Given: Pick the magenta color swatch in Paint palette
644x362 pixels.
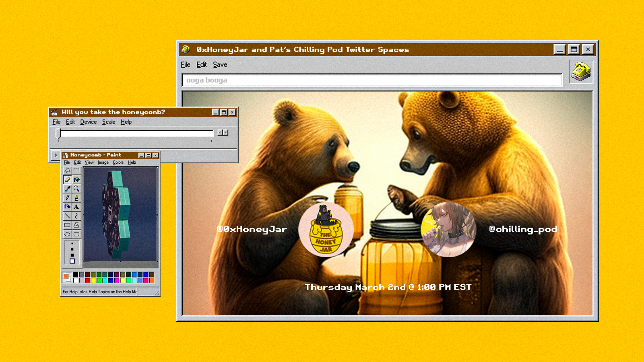Looking at the screenshot, I should 117,280.
